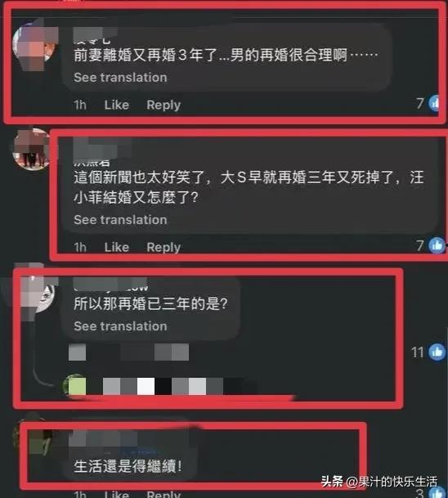Image resolution: width=448 pixels, height=498 pixels.
Task: Open avatar of third commenter
Action: click(x=38, y=294)
